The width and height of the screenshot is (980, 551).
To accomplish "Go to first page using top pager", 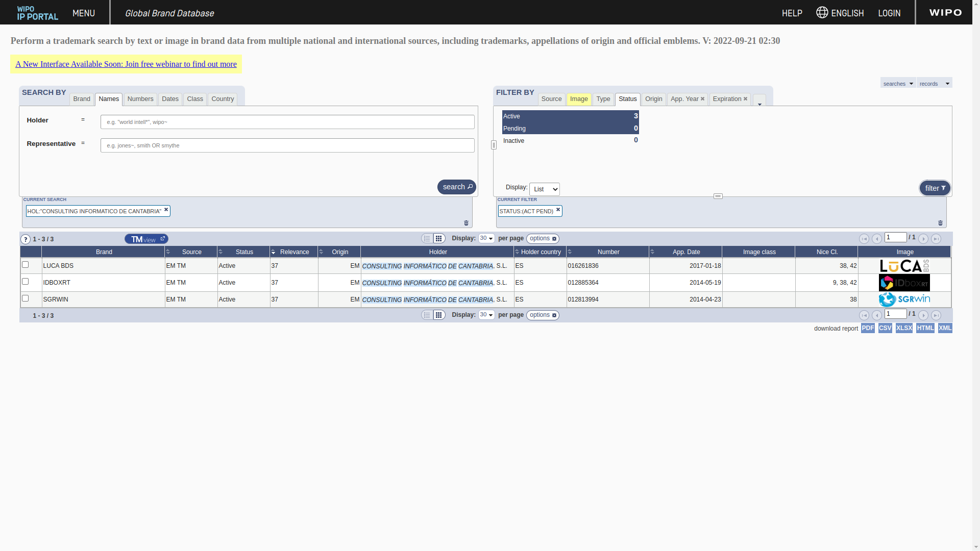I will click(864, 239).
